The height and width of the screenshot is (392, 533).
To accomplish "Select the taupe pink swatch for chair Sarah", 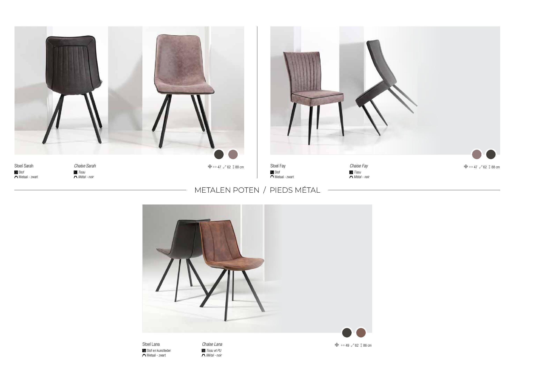I will [x=233, y=154].
